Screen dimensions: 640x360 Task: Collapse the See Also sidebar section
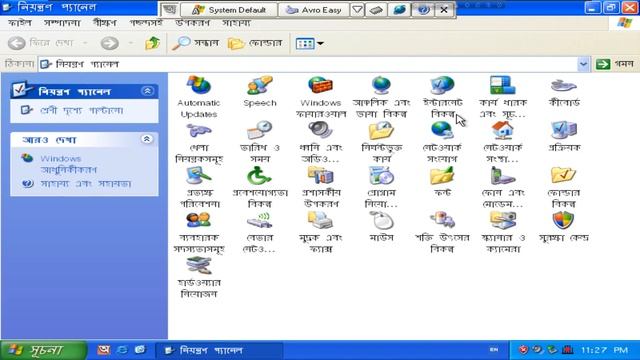coord(147,139)
